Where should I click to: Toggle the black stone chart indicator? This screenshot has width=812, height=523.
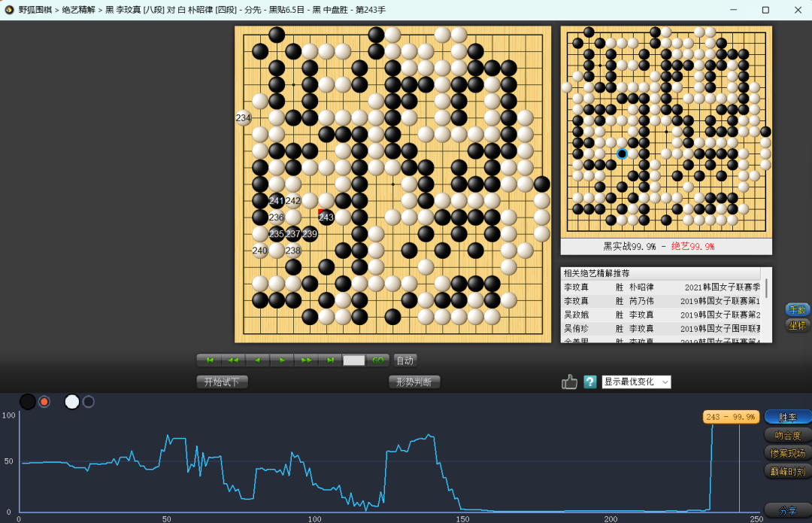(x=28, y=402)
